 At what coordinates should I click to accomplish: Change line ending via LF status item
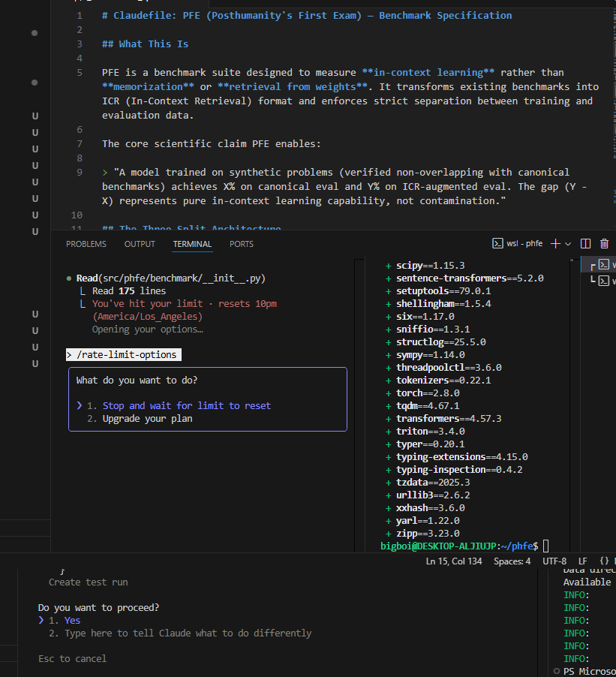pyautogui.click(x=582, y=561)
